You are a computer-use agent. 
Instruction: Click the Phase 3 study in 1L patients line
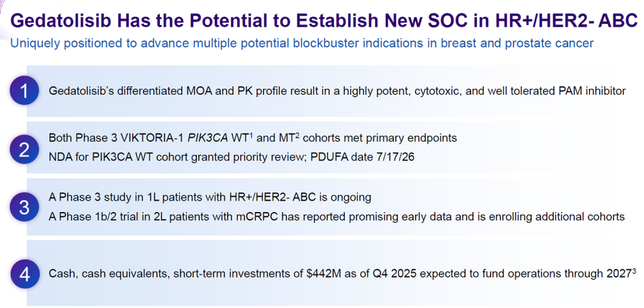click(x=210, y=198)
